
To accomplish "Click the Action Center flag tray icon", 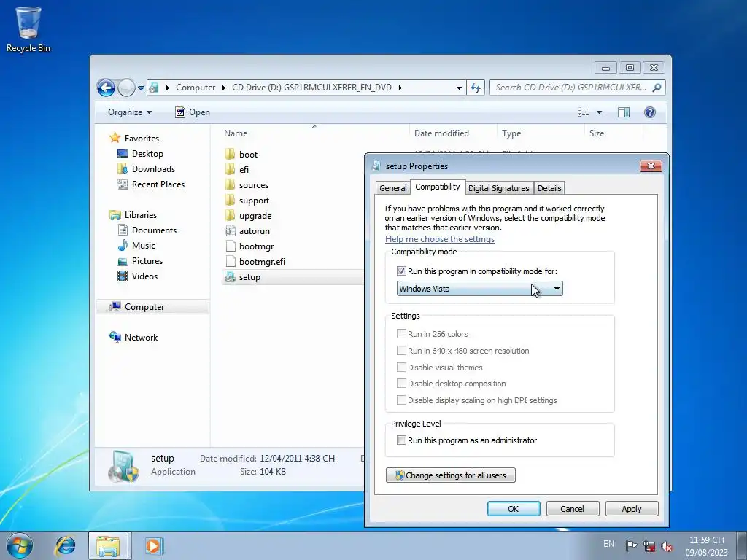I will coord(631,545).
